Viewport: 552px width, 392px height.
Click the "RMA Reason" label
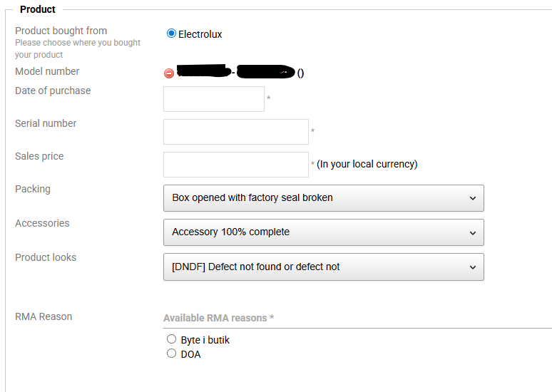pyautogui.click(x=44, y=316)
